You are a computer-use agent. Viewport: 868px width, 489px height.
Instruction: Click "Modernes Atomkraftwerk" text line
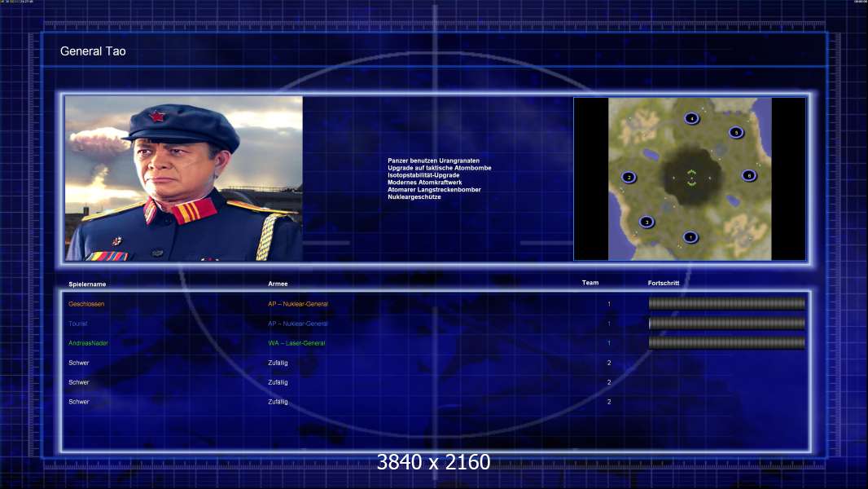[424, 183]
